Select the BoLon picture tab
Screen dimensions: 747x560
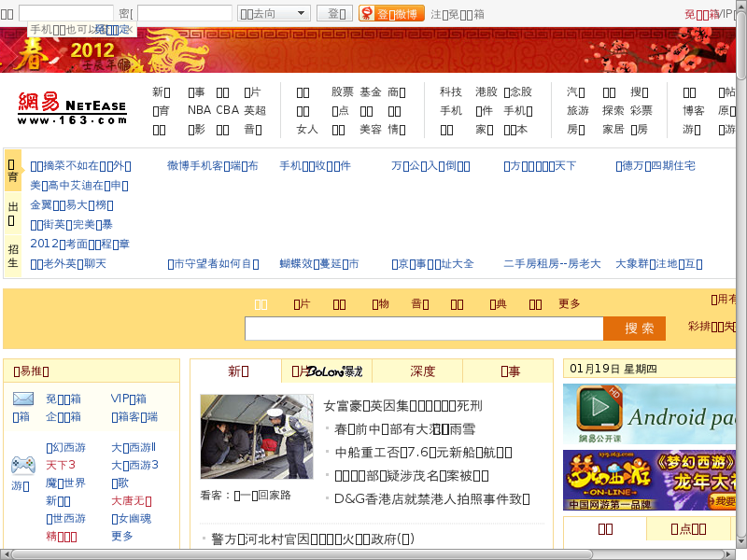point(327,371)
